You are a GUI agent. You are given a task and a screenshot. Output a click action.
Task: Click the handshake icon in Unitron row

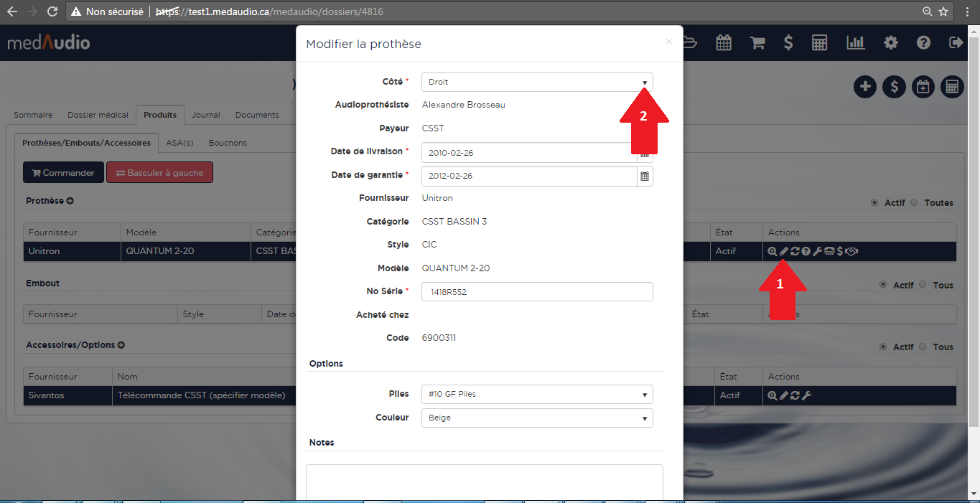(852, 251)
